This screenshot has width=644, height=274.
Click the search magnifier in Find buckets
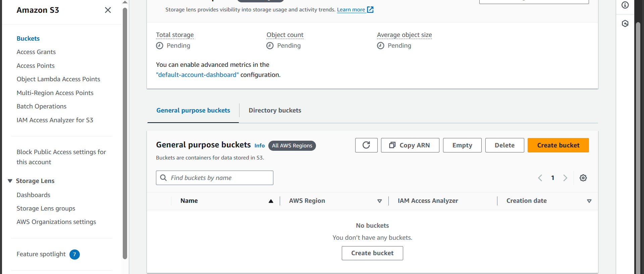tap(163, 178)
